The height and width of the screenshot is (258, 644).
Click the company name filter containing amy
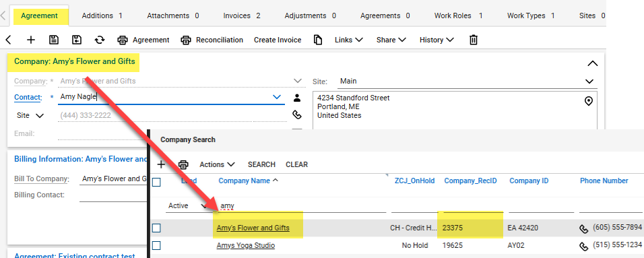(302, 205)
